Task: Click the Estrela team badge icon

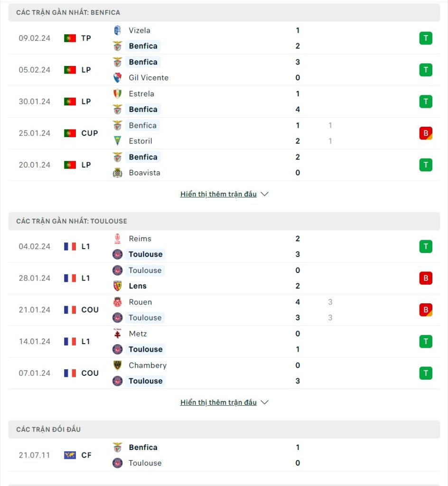Action: coord(117,93)
